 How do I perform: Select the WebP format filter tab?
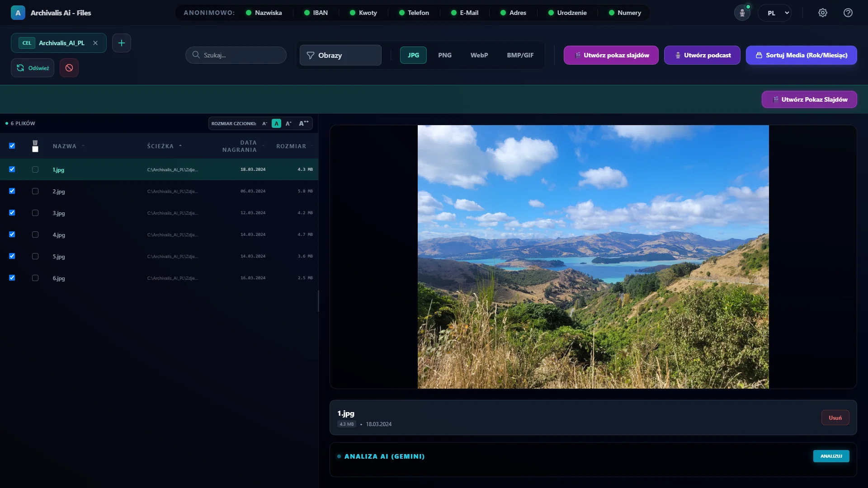coord(479,55)
